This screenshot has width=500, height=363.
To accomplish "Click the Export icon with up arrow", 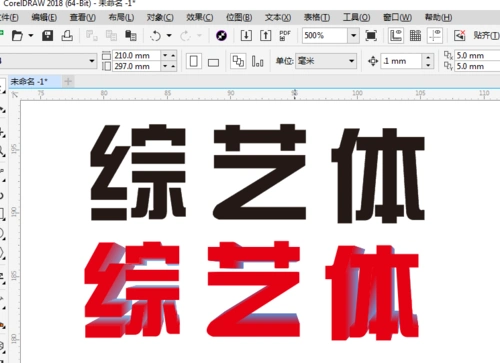I will coord(265,35).
